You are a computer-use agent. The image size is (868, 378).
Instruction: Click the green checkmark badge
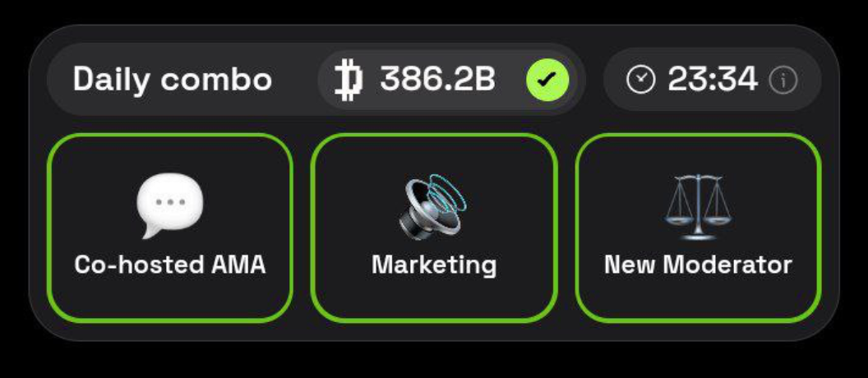(x=547, y=81)
